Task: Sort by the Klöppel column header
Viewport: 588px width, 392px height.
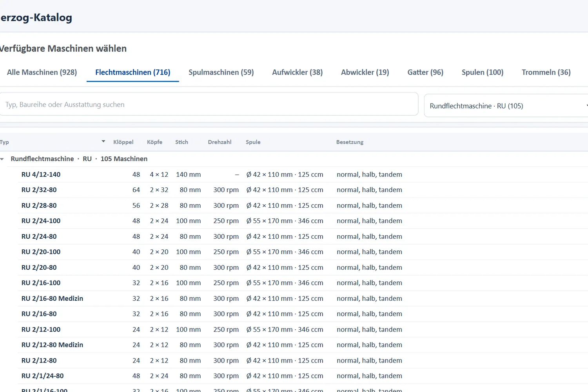Action: coord(123,142)
